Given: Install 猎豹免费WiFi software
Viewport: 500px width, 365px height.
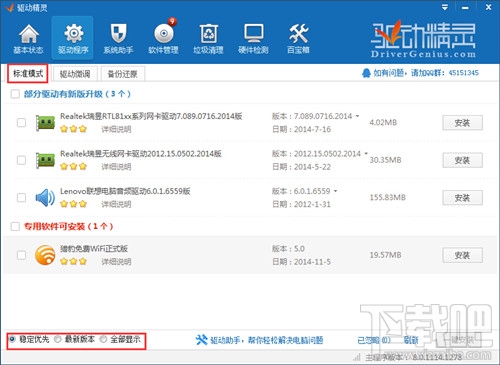Looking at the screenshot, I should (462, 255).
